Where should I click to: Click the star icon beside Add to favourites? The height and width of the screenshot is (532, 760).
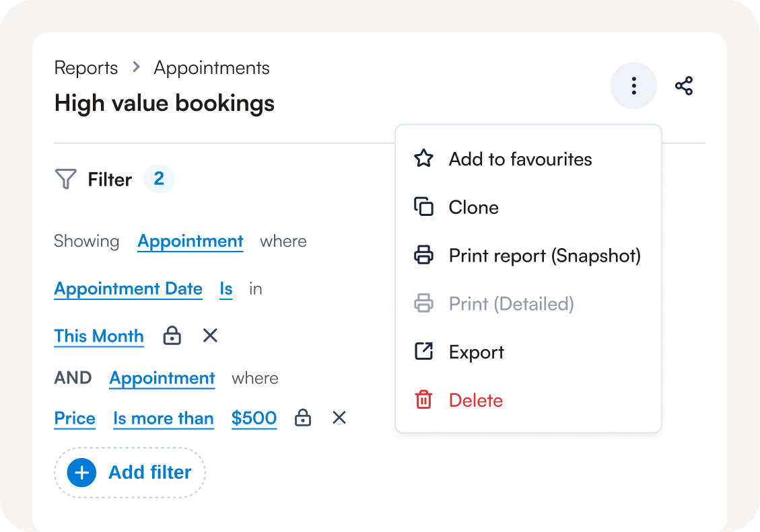coord(423,159)
